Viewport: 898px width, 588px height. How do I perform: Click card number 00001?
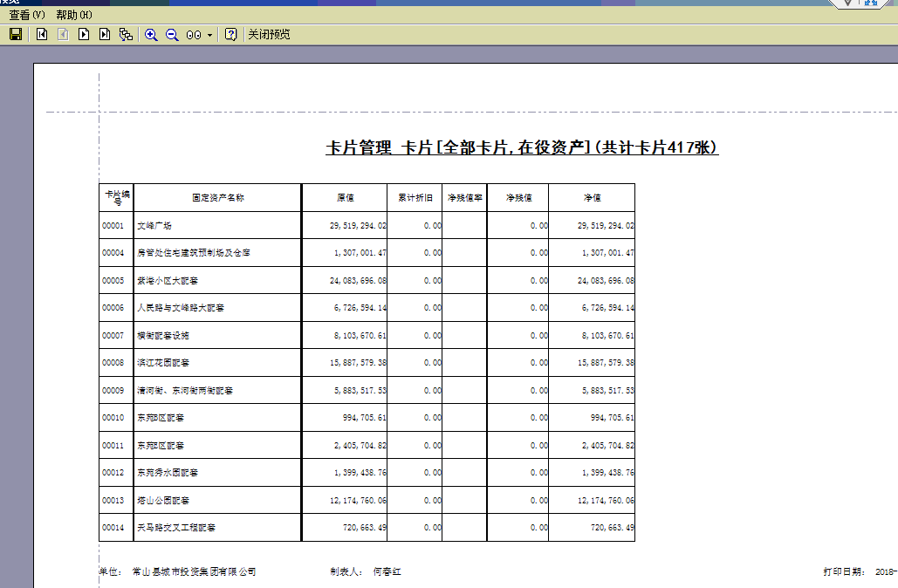pos(113,226)
